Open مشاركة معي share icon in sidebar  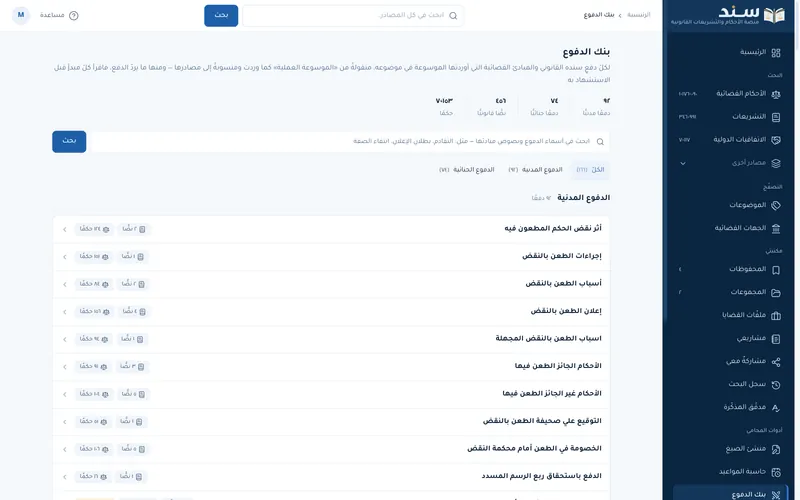(776, 362)
